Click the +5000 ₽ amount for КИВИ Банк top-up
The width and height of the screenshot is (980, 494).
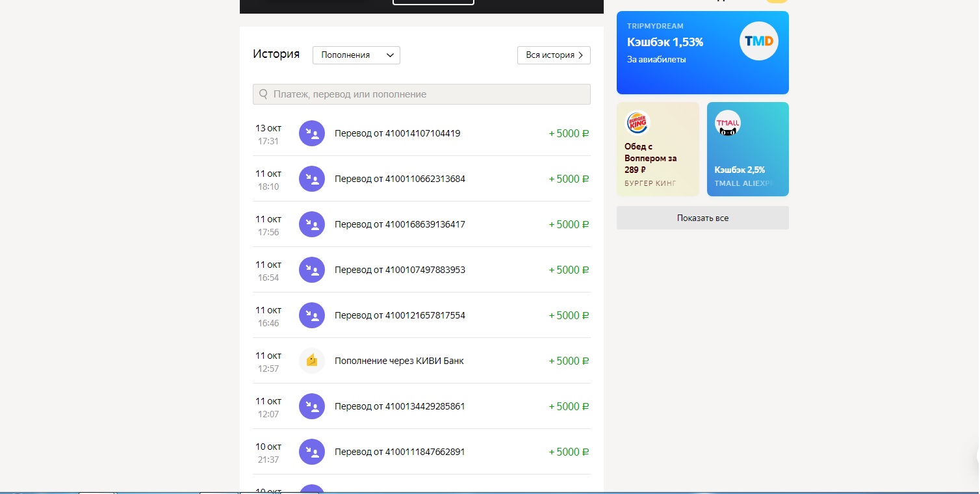569,361
